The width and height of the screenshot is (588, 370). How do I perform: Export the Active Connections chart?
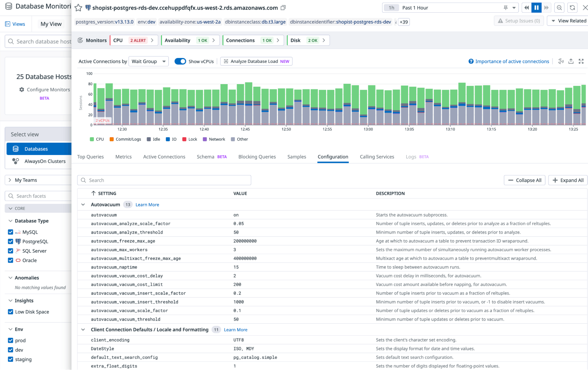click(571, 61)
